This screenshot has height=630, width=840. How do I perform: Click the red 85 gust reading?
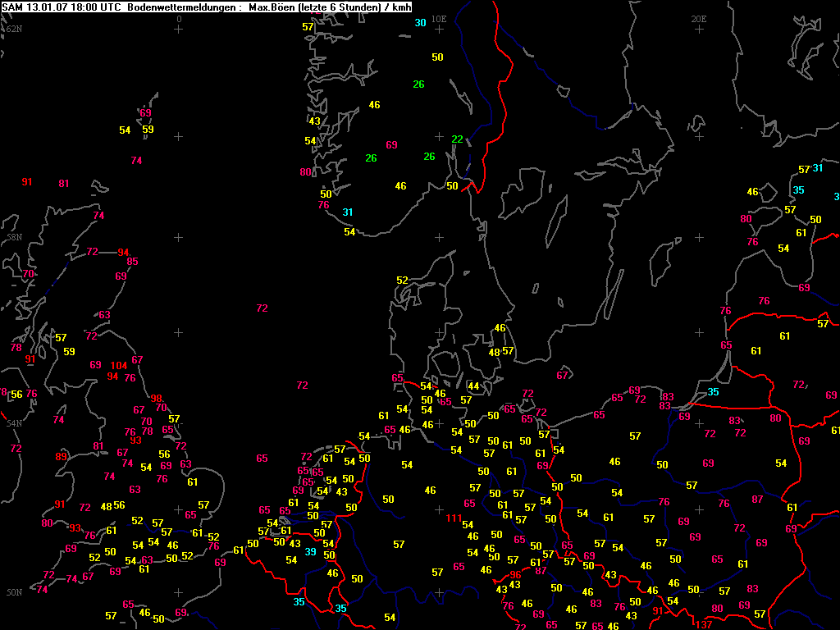click(x=133, y=262)
